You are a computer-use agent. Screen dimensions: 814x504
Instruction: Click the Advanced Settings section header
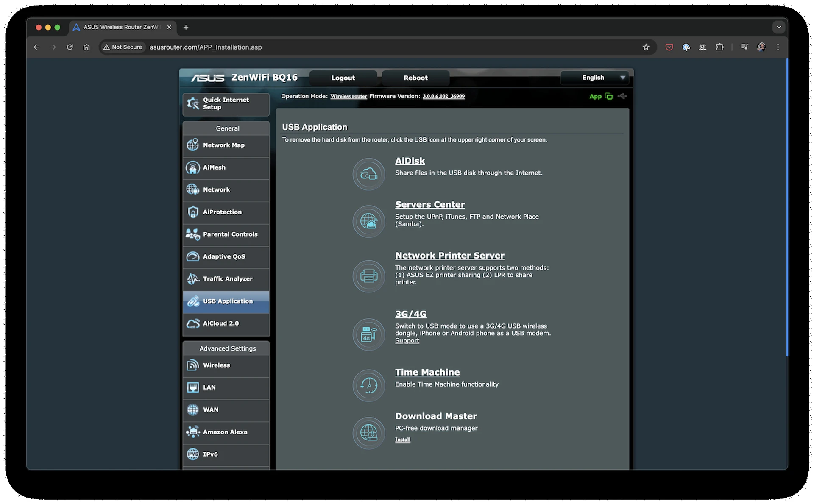tap(226, 348)
